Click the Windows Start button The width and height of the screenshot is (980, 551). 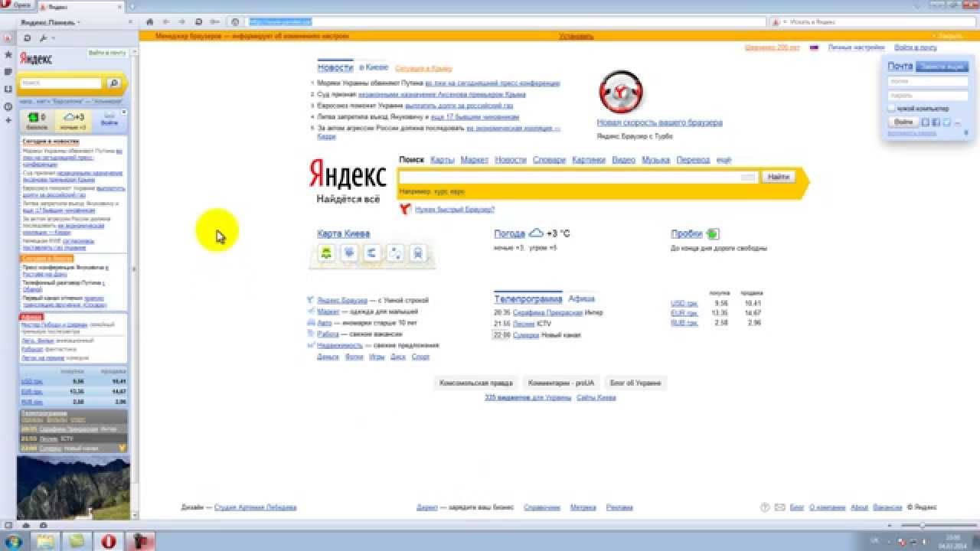pyautogui.click(x=14, y=541)
